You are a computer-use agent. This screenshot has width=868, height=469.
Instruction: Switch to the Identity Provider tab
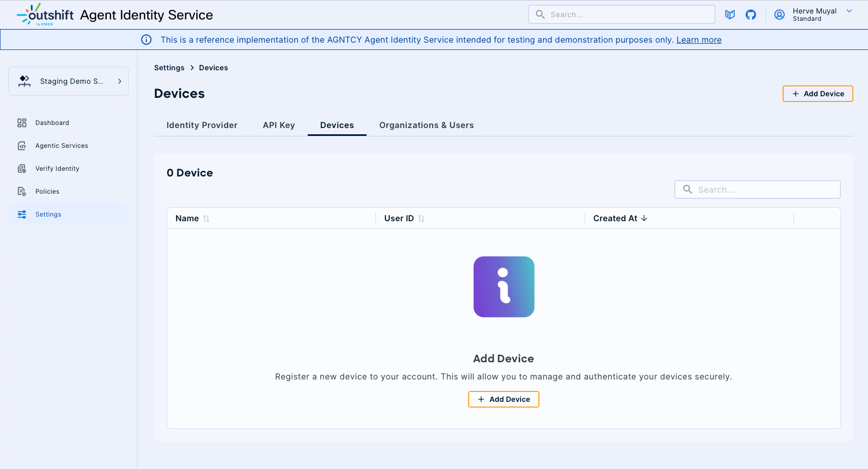tap(202, 125)
